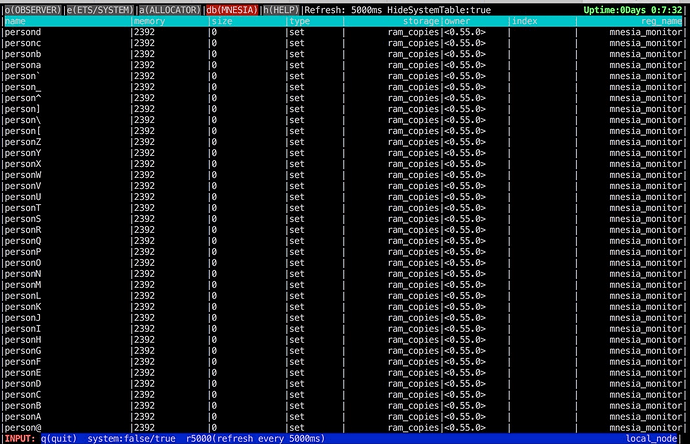This screenshot has width=690, height=444.
Task: Select the personJ table row
Action: tap(343, 318)
